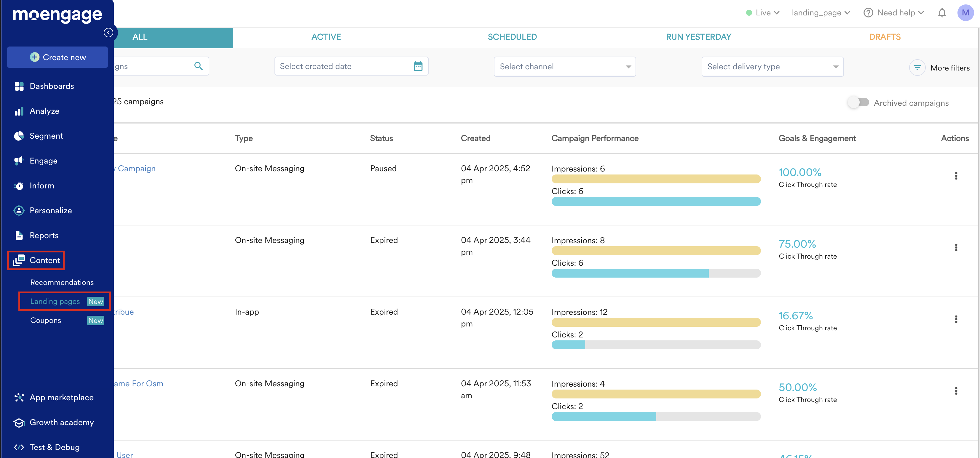Viewport: 980px width, 458px height.
Task: Open actions menu for Paused campaign row
Action: [x=956, y=176]
